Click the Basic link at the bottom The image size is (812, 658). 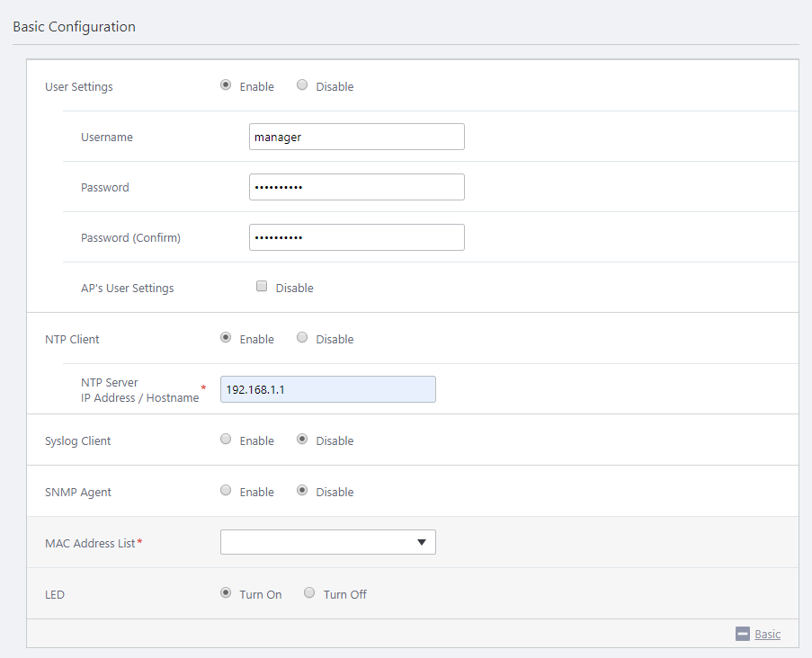tap(767, 634)
